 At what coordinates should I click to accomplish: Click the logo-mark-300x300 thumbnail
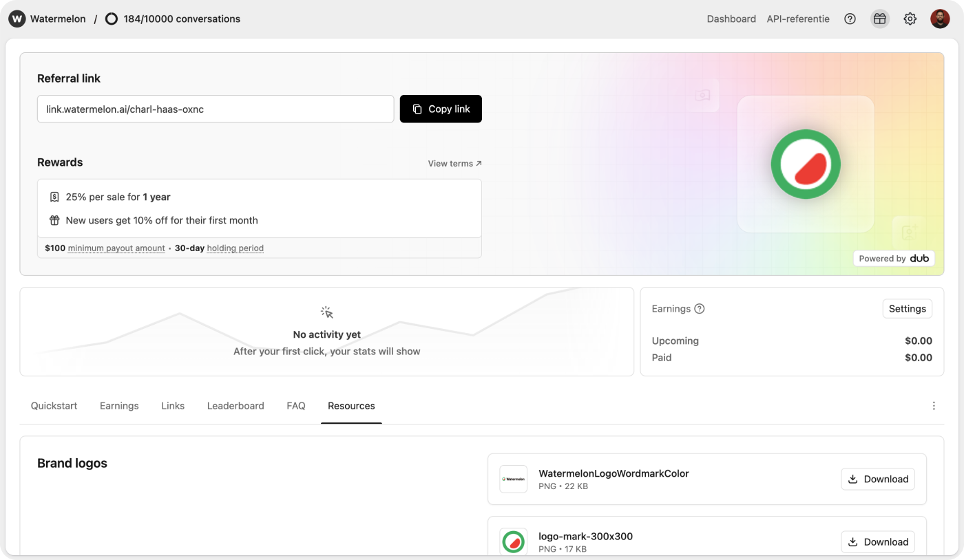click(x=513, y=542)
